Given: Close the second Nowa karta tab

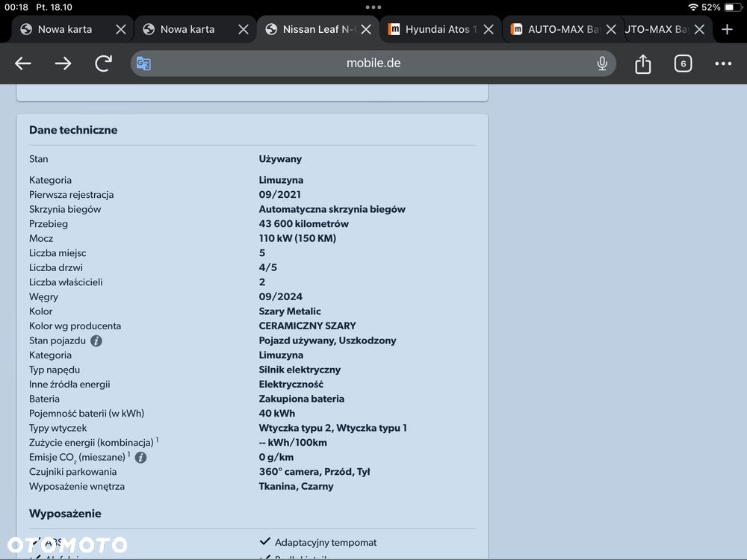Looking at the screenshot, I should pos(244,30).
